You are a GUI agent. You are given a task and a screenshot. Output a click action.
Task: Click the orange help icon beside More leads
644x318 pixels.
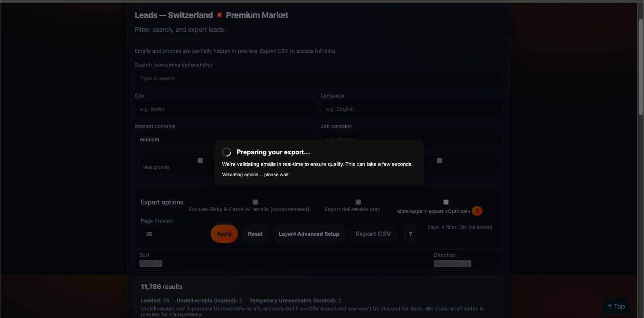point(477,211)
